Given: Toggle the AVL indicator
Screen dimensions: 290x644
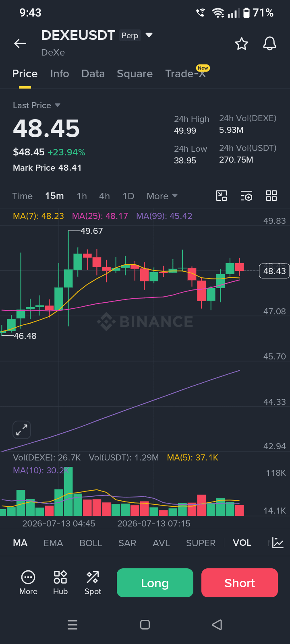Looking at the screenshot, I should click(x=161, y=543).
